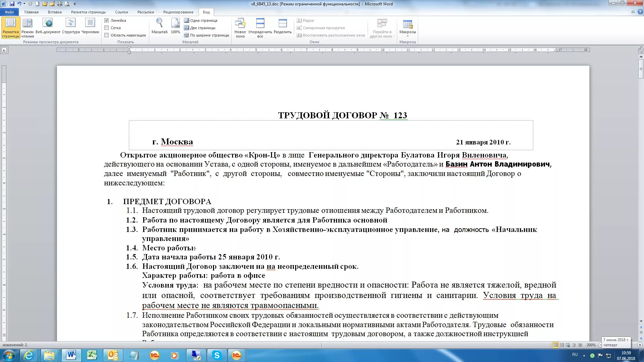Image resolution: width=644 pixels, height=362 pixels.
Task: Jump to next page double-arrow button
Action: point(641,338)
